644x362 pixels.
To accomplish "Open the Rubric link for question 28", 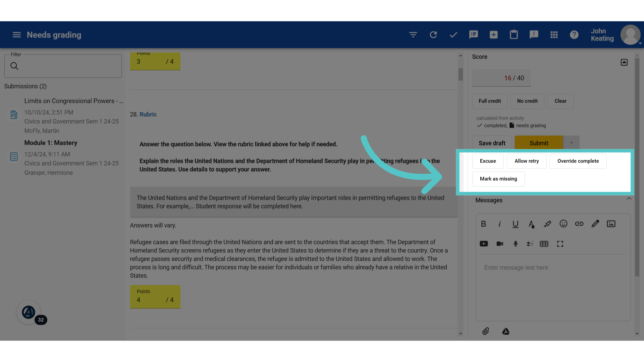I will click(148, 114).
